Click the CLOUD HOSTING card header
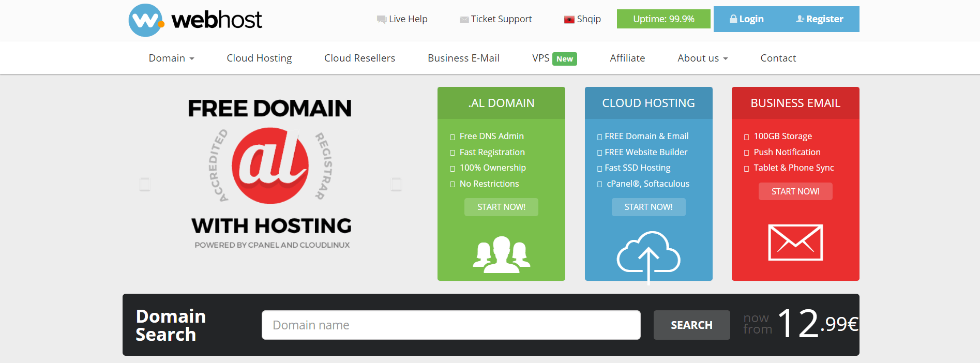The height and width of the screenshot is (363, 980). pyautogui.click(x=649, y=103)
